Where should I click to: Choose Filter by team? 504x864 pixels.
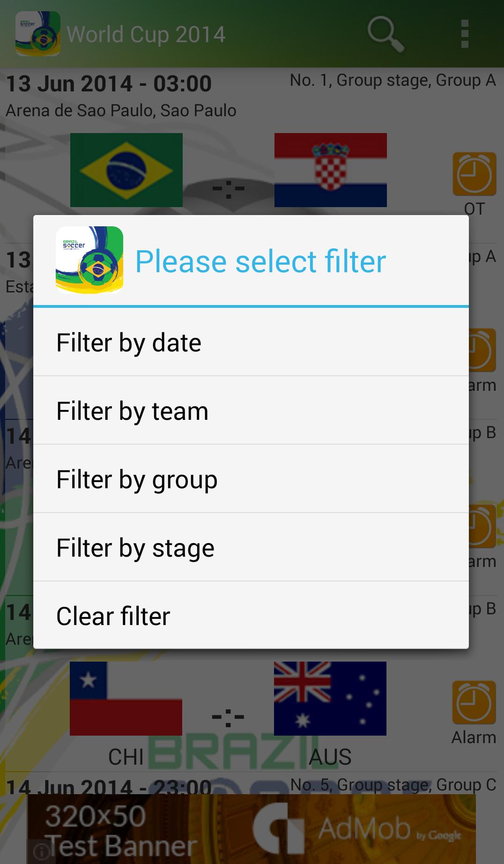251,411
